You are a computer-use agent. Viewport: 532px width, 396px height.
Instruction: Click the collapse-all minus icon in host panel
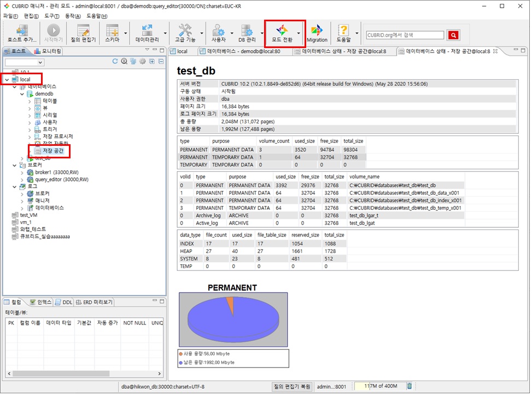click(x=161, y=61)
